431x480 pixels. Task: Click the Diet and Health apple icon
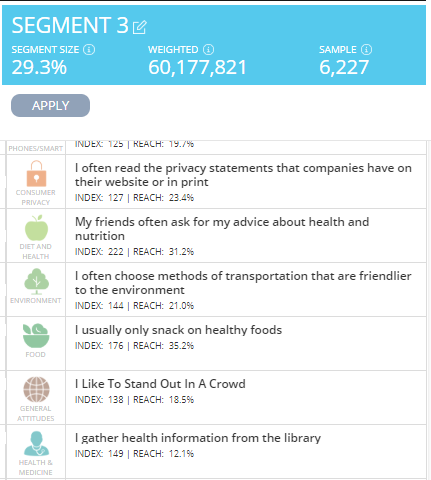click(x=36, y=228)
